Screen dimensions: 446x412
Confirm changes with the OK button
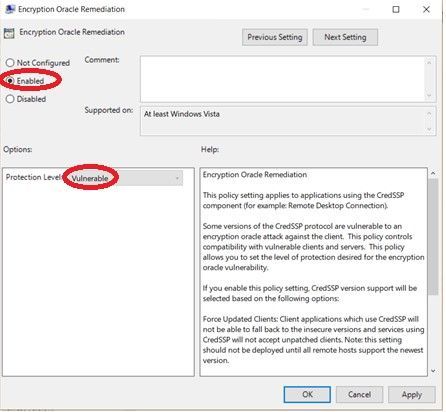[307, 394]
